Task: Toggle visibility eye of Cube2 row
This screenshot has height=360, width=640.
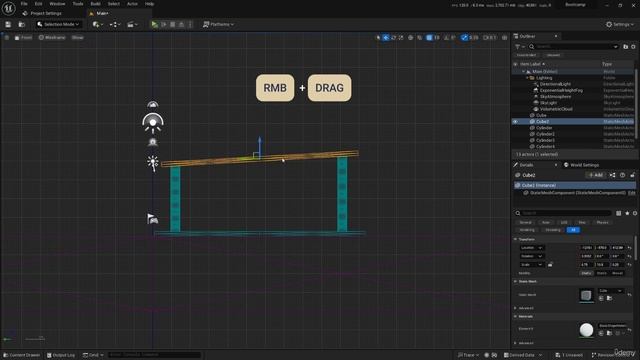Action: 515,122
